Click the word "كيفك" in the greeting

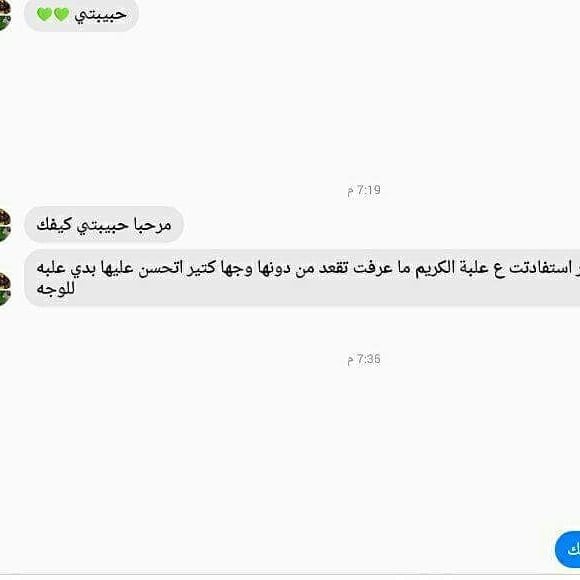[54, 225]
